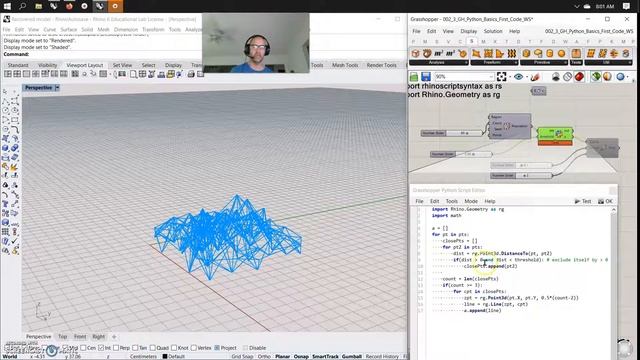Open the Perspective viewport dropdown arrow
The width and height of the screenshot is (640, 360).
[57, 88]
